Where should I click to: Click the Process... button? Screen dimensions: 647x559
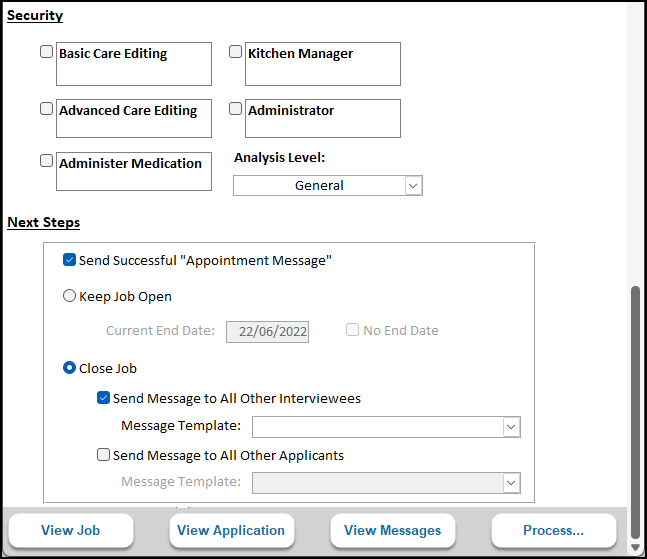tap(553, 531)
